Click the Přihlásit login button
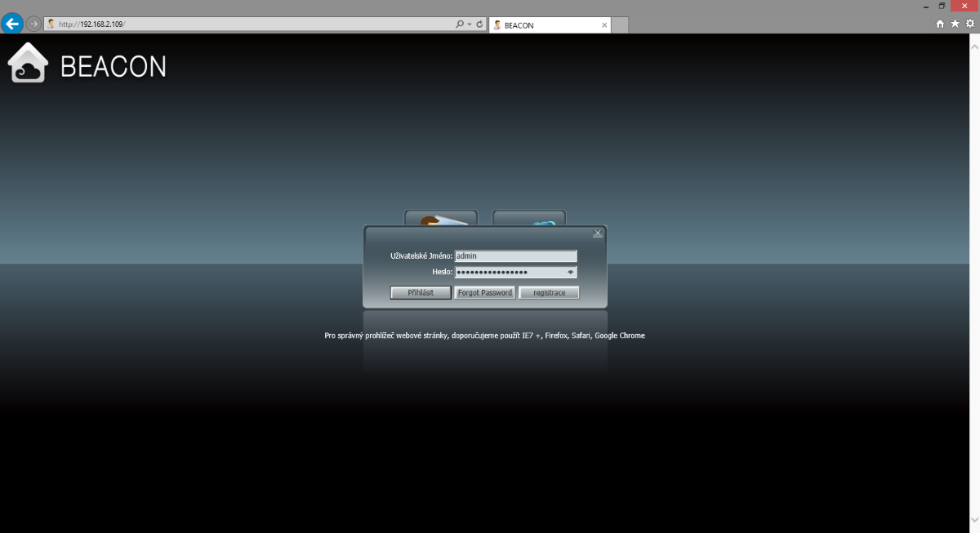This screenshot has width=980, height=533. coord(421,293)
